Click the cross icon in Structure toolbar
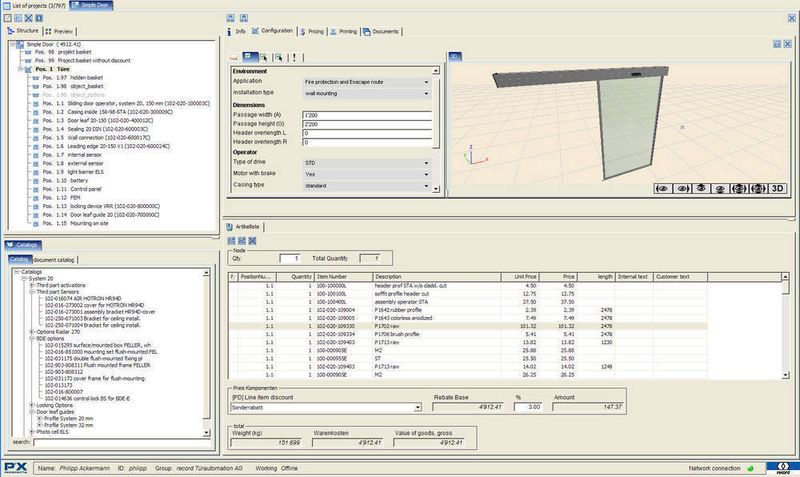Viewport: 800px width, 477px height. pos(29,18)
